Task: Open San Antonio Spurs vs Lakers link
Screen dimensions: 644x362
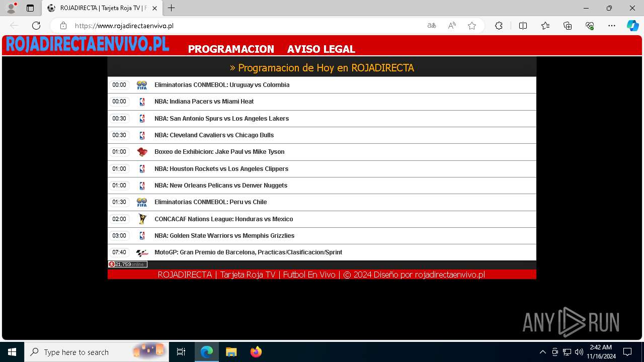Action: (221, 119)
